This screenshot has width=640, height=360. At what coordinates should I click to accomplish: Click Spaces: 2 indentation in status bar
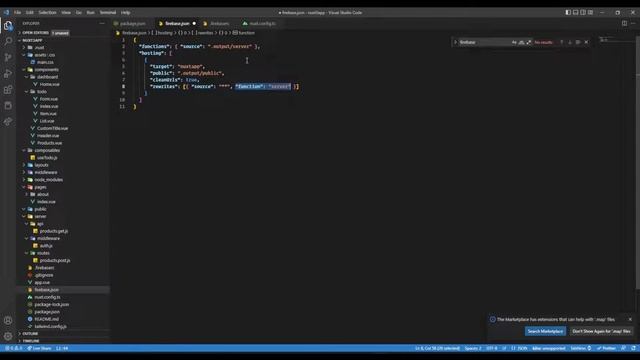coord(473,348)
